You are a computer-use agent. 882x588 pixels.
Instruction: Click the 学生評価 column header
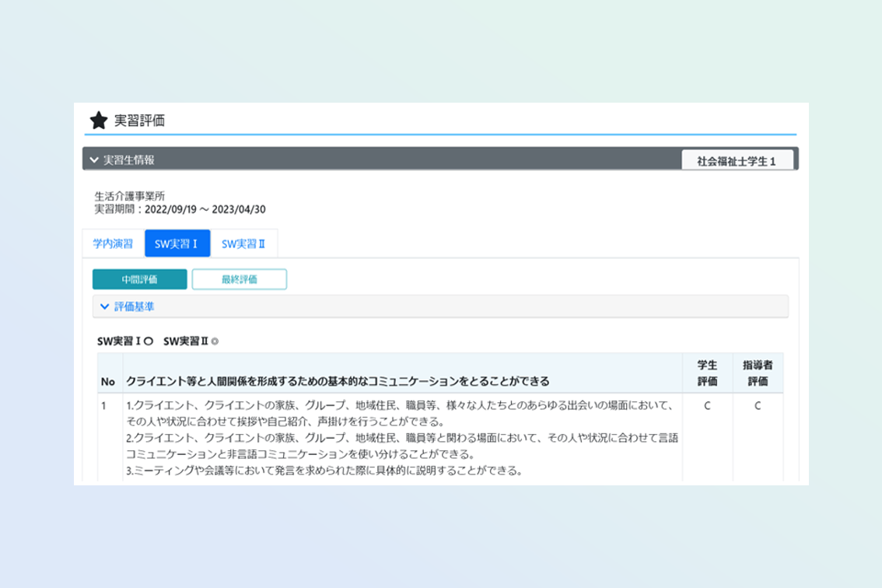coord(706,373)
